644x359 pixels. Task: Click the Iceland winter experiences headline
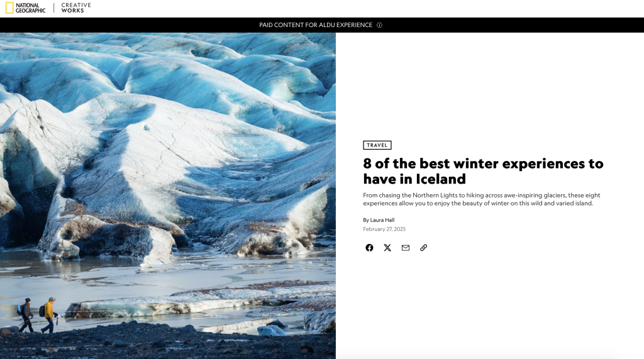click(x=483, y=171)
